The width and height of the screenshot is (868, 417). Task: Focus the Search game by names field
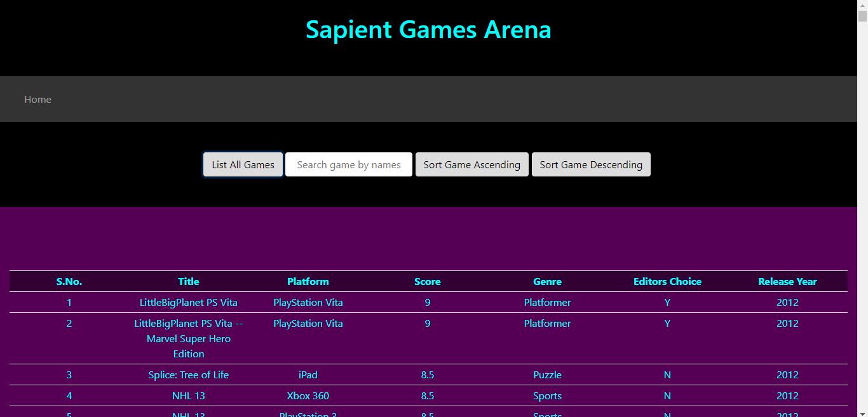click(349, 164)
